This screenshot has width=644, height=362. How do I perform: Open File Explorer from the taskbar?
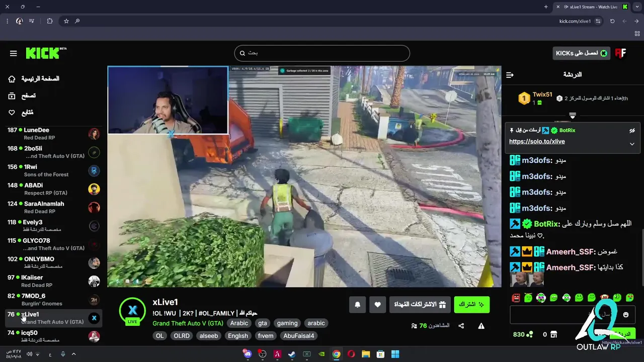click(366, 354)
